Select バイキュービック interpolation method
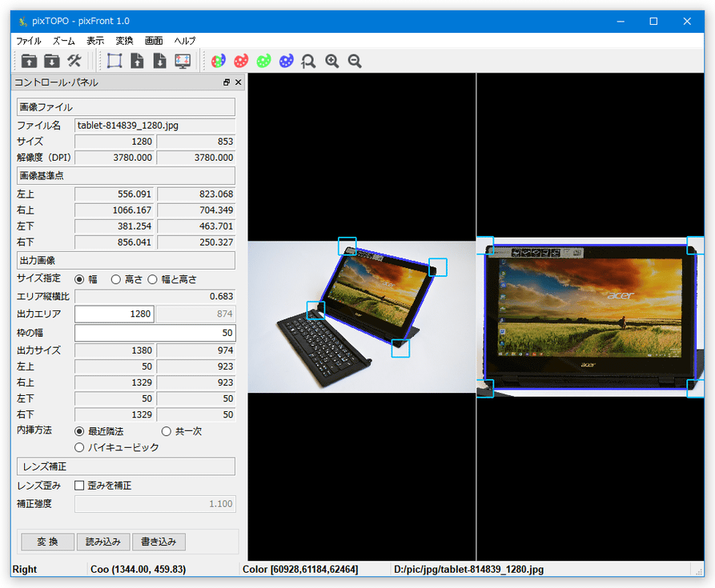This screenshot has height=588, width=715. pos(79,447)
